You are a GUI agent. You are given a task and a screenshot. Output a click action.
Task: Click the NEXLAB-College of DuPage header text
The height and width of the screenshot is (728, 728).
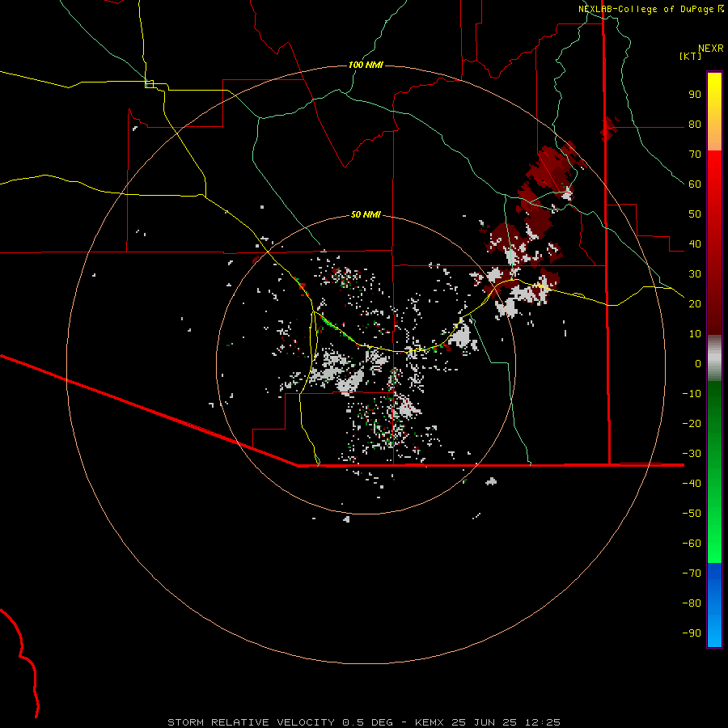[645, 9]
